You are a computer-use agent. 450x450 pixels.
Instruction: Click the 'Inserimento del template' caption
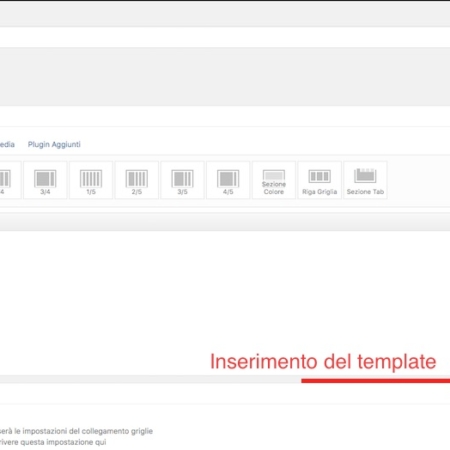[x=323, y=362]
